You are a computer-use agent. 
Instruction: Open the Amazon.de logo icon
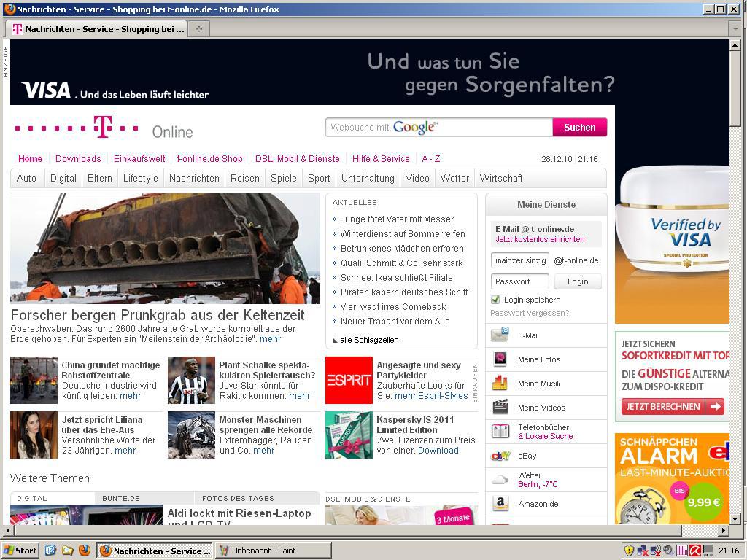coord(500,503)
